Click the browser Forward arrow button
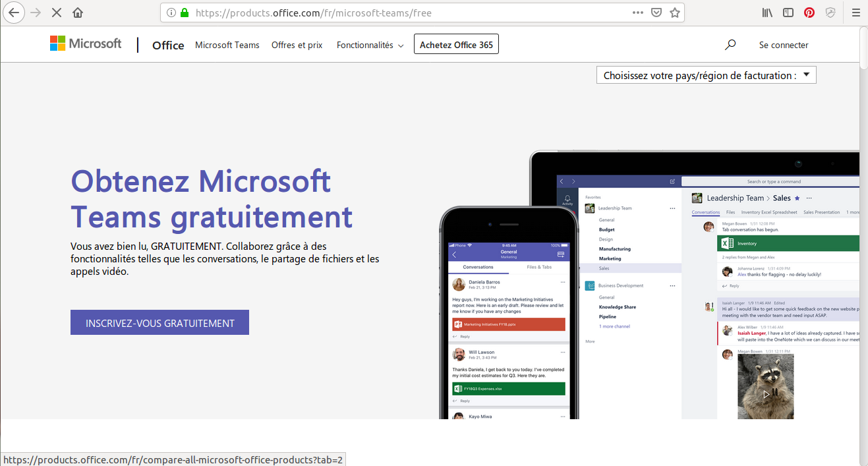 [36, 13]
